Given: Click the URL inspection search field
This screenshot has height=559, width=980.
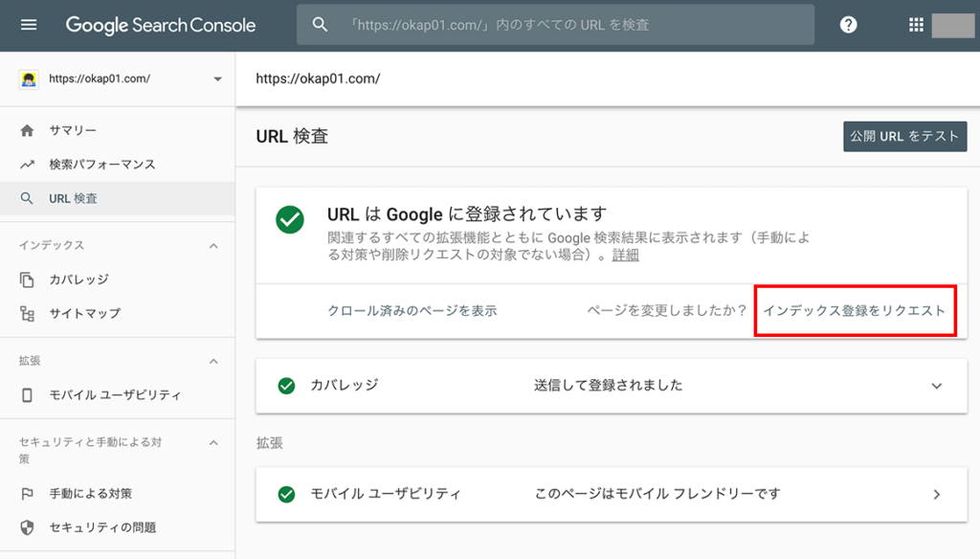Looking at the screenshot, I should (x=555, y=25).
